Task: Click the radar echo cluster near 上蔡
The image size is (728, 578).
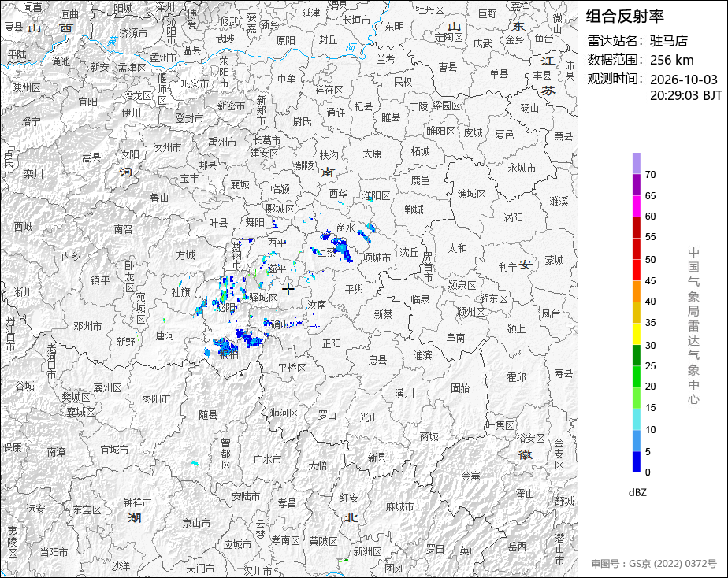Action: (x=337, y=246)
